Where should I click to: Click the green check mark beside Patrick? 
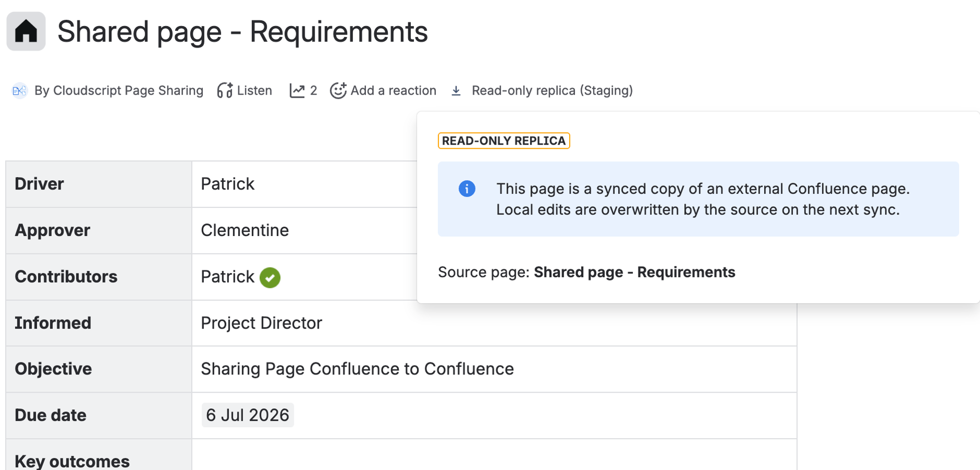[x=270, y=277]
